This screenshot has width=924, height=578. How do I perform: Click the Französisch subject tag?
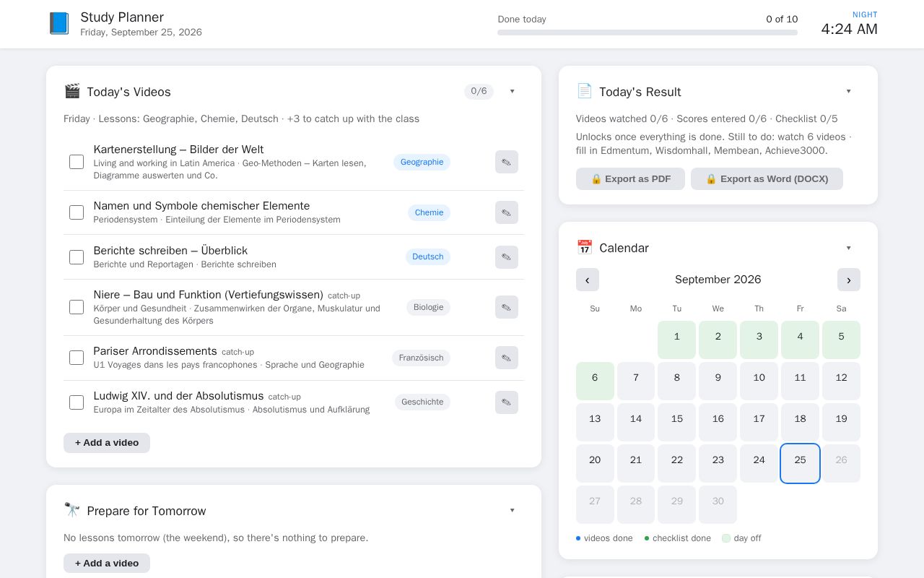(x=421, y=358)
